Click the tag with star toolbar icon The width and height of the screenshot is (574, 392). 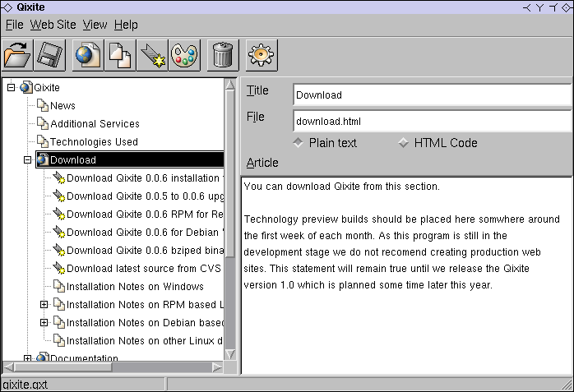tap(153, 55)
